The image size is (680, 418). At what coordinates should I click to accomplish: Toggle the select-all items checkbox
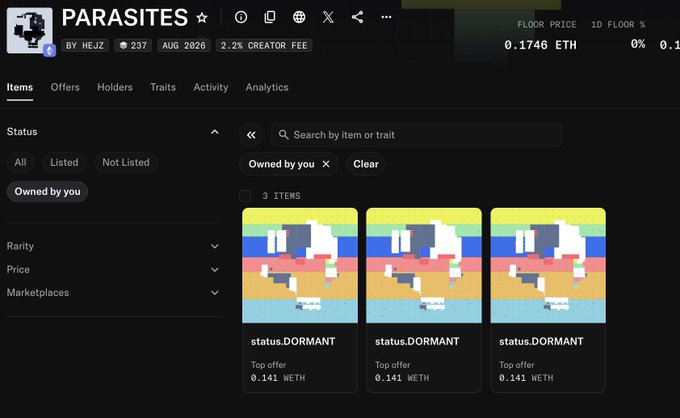[x=245, y=196]
